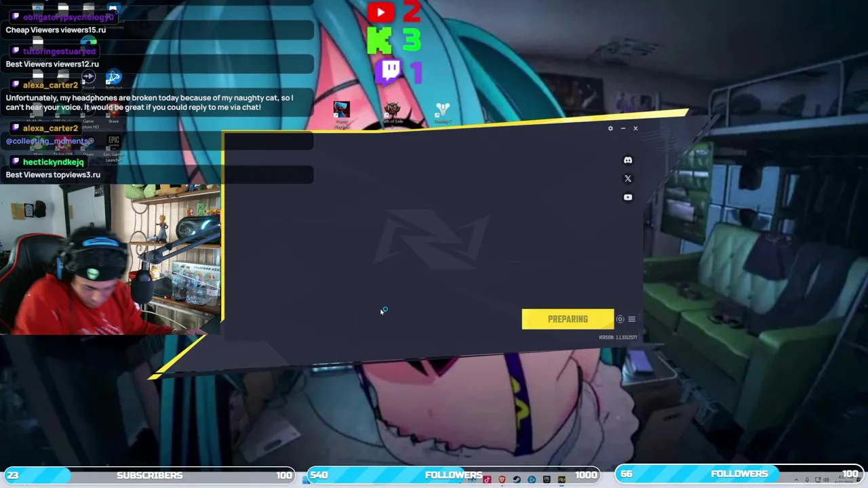
Task: Click the streamer webcam feed
Action: click(111, 260)
